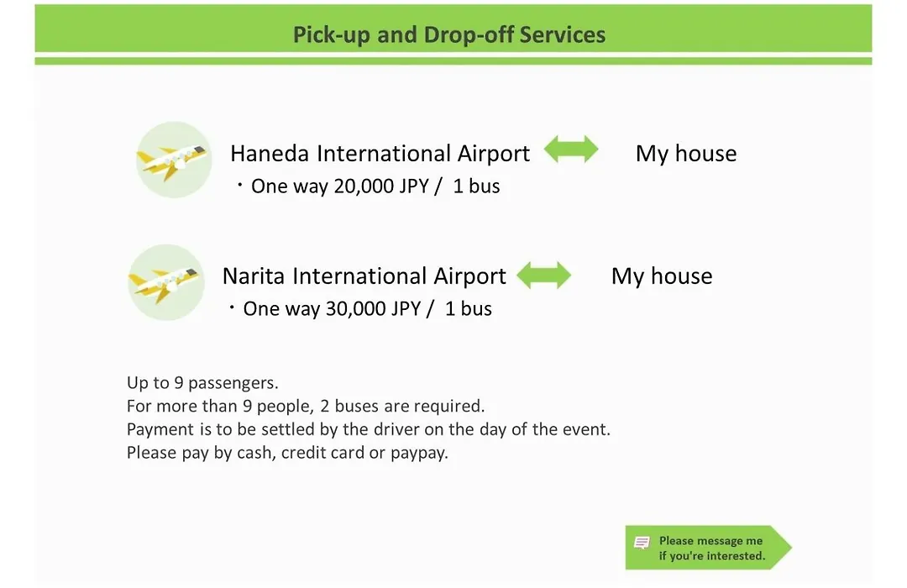Click the thin green divider bar below the header
Image resolution: width=907 pixels, height=588 pixels.
coord(453,60)
